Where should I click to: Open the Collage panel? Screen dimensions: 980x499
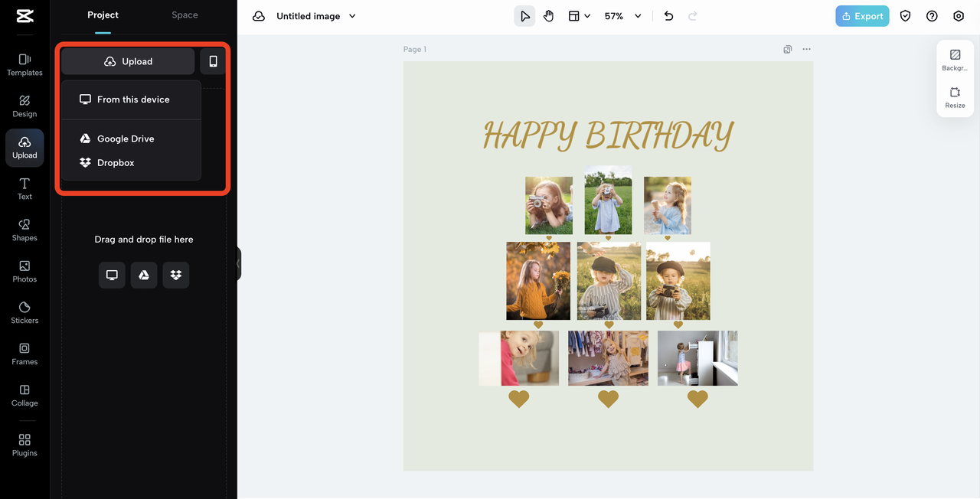[24, 396]
